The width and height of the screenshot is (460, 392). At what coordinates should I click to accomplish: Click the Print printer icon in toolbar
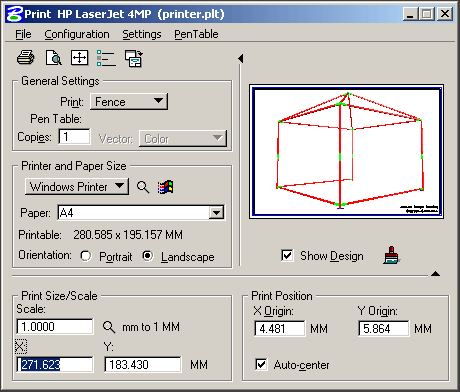[x=25, y=58]
